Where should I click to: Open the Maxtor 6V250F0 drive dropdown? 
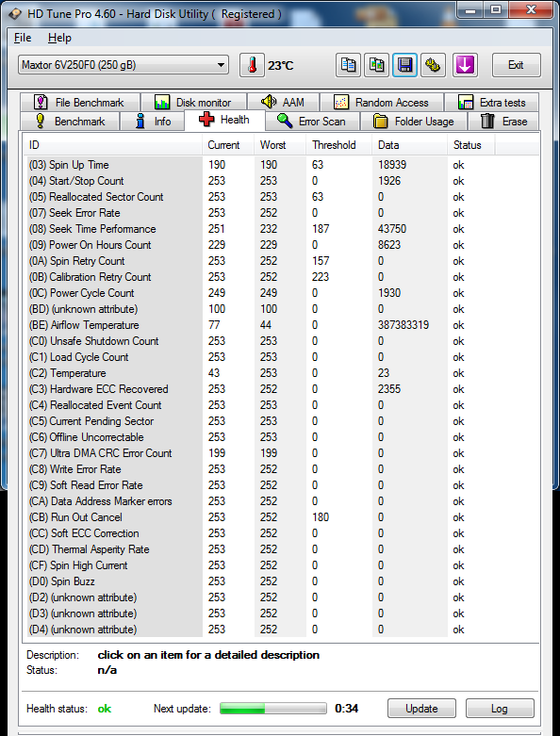coord(124,65)
